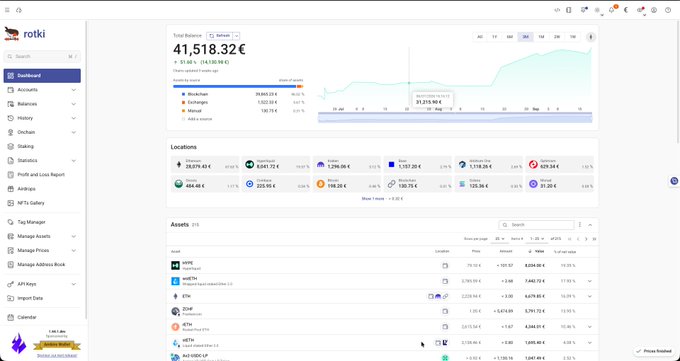Select the All timeframe for balance chart
680x361 pixels.
click(x=480, y=37)
